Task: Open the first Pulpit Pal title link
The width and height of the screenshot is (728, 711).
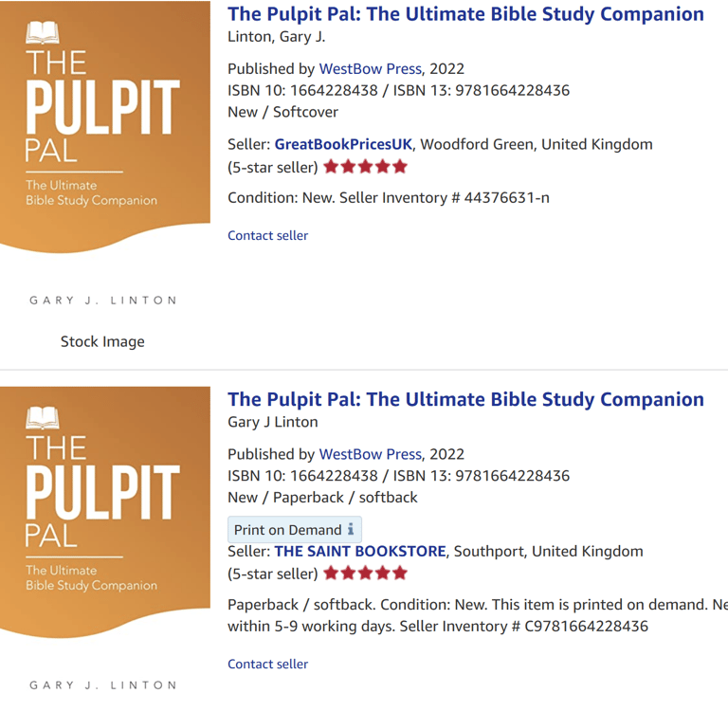Action: (465, 14)
